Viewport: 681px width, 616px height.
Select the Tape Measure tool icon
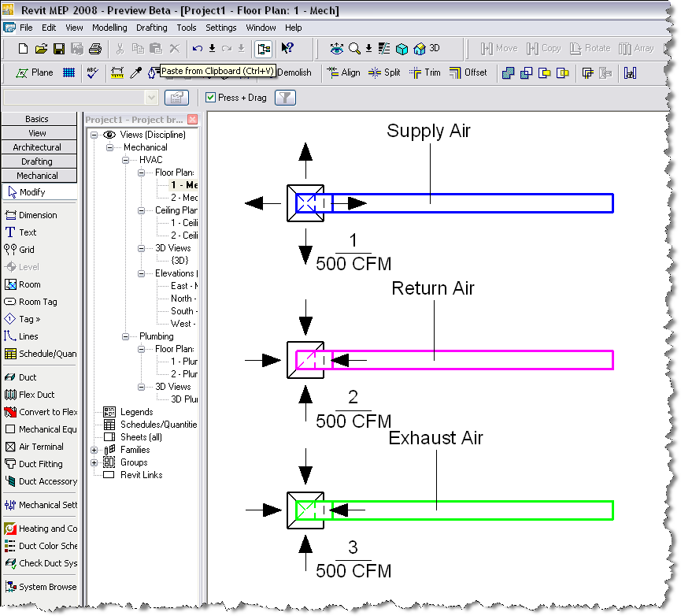coord(117,73)
